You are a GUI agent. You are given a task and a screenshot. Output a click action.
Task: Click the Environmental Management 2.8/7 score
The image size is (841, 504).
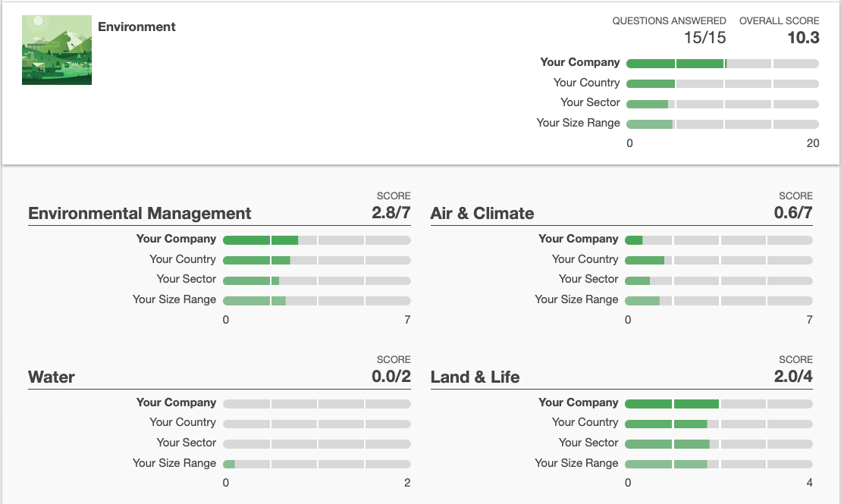(391, 213)
